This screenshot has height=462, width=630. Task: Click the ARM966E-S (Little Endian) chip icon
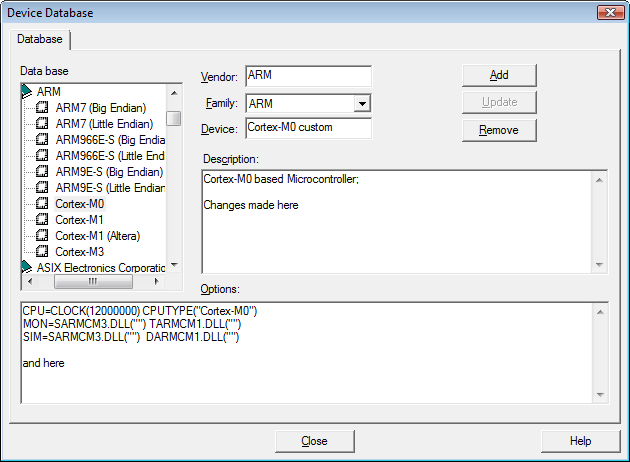(x=42, y=155)
